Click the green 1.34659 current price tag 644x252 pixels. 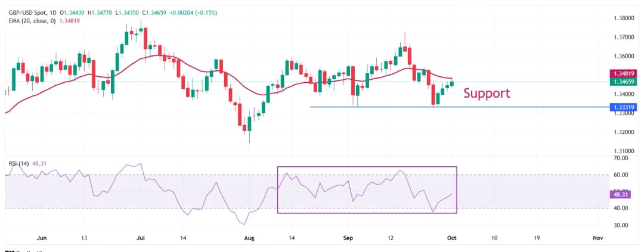click(624, 82)
